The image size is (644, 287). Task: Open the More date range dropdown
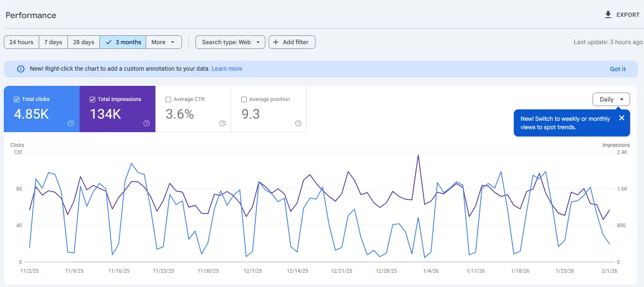point(163,42)
